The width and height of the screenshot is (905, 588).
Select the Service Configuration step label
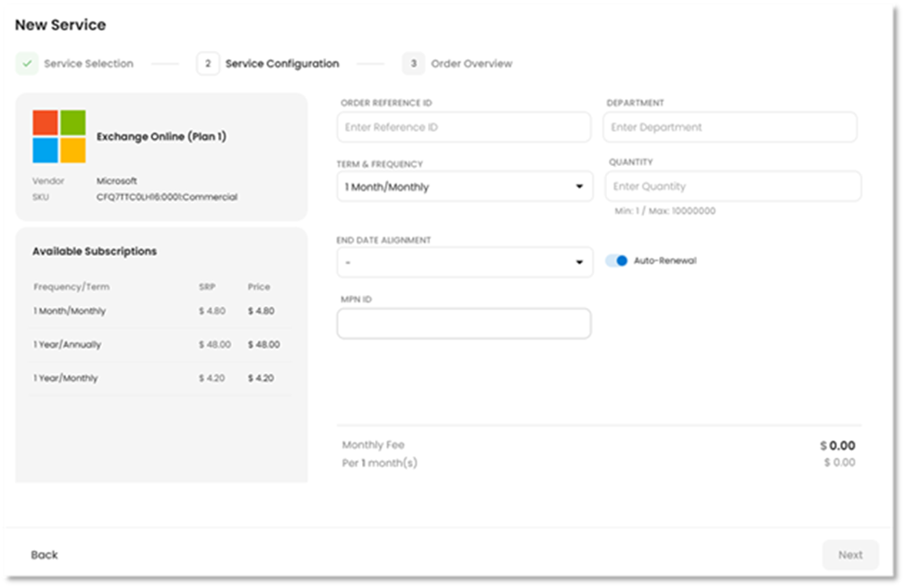point(282,63)
